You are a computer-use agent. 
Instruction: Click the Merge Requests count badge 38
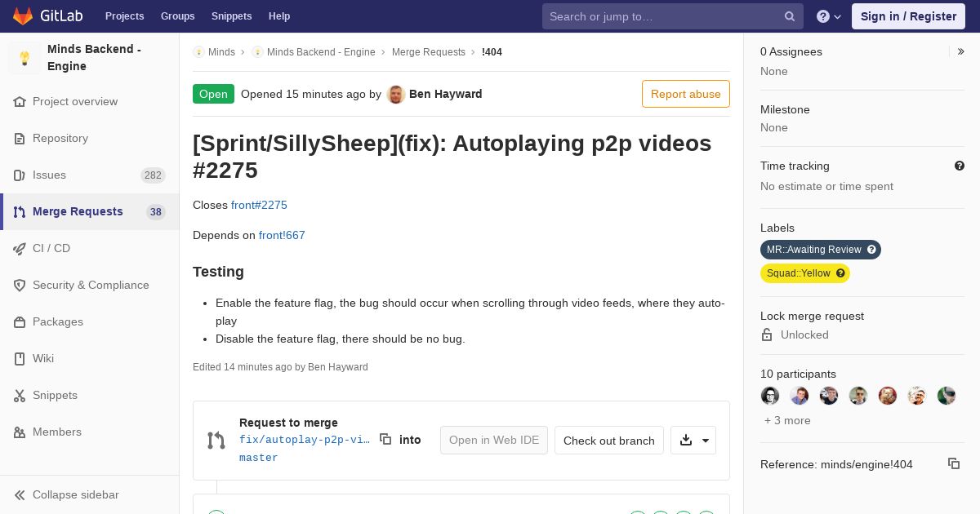(156, 212)
